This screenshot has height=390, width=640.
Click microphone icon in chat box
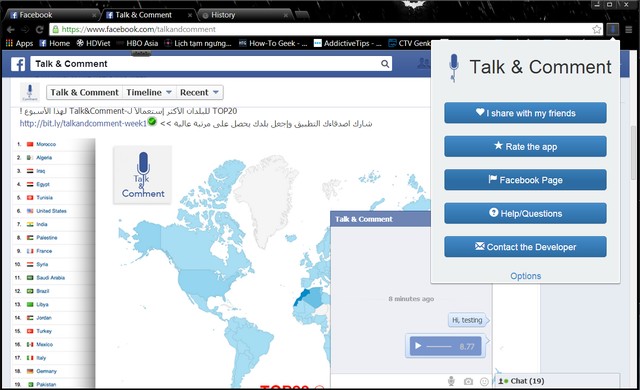(451, 381)
